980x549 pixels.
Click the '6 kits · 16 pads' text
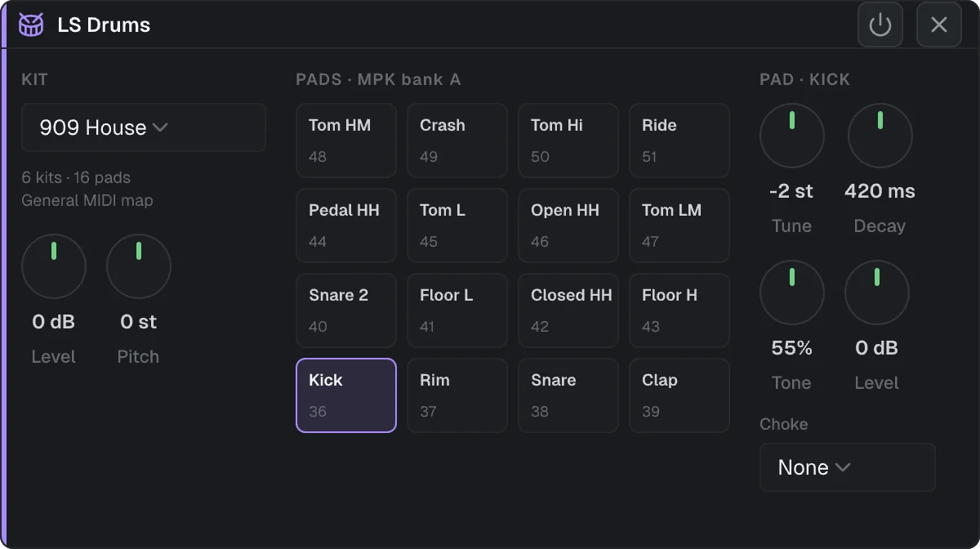(76, 177)
